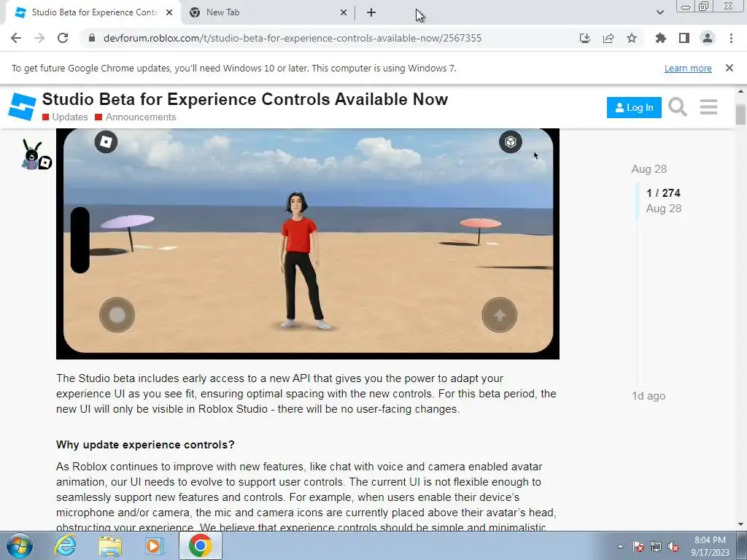Open the Chrome profile avatar
The height and width of the screenshot is (560, 747).
708,38
